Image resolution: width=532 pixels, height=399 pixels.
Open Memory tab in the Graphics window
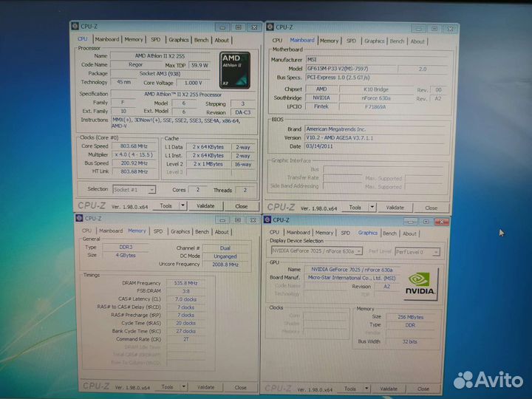324,233
